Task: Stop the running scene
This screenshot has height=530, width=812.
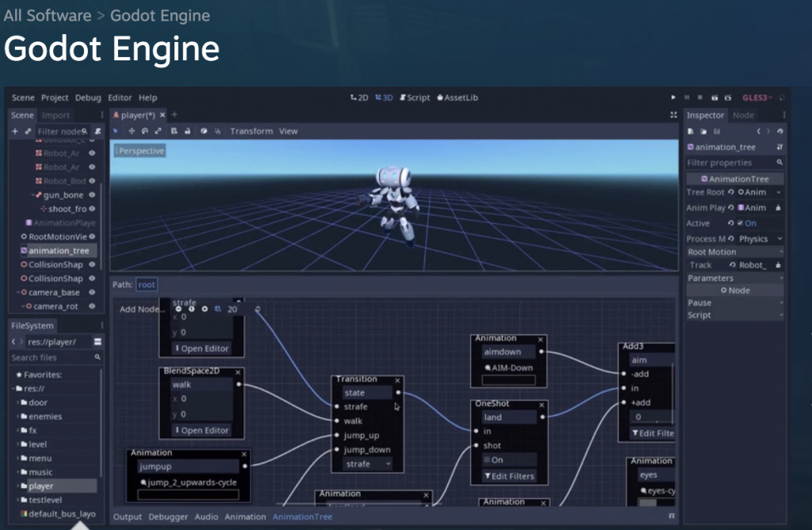Action: pos(700,98)
